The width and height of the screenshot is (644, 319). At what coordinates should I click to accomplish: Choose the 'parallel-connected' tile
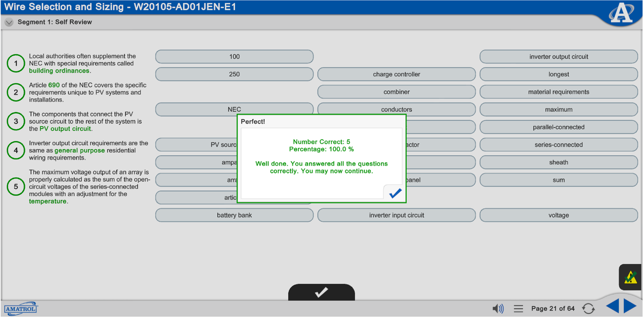(x=559, y=127)
